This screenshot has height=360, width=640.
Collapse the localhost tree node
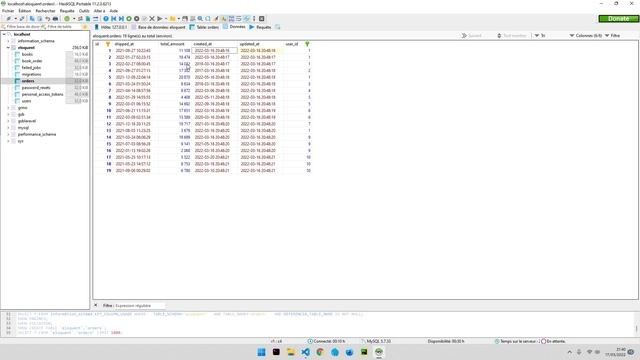(4, 34)
